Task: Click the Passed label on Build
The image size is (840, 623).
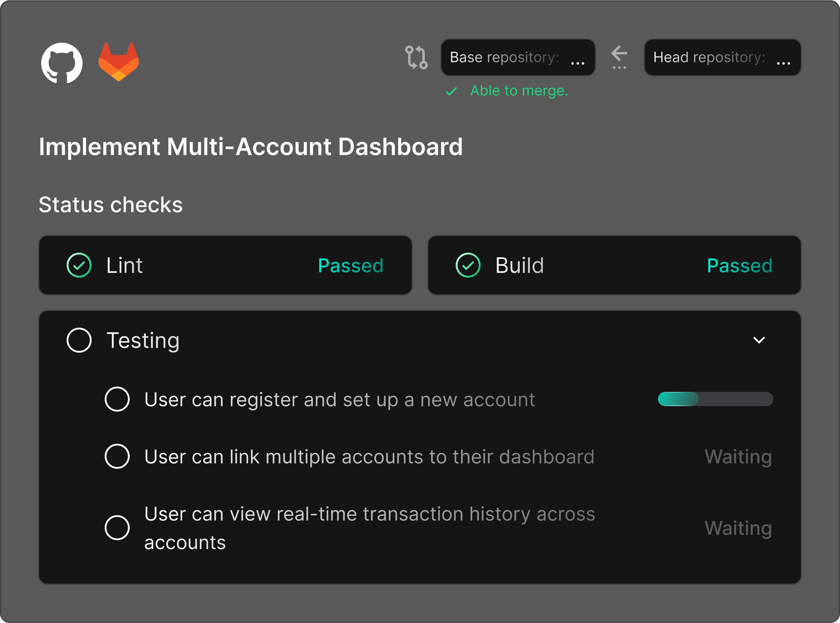Action: pyautogui.click(x=740, y=265)
